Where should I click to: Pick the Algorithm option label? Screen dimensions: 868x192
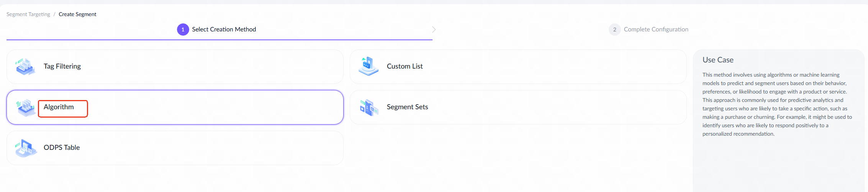pos(59,107)
